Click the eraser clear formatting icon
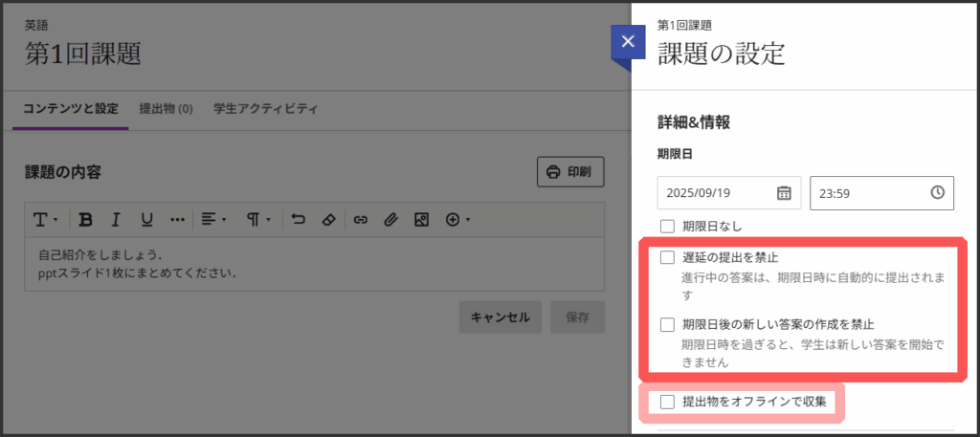Screen dimensions: 980x437 coord(328,220)
